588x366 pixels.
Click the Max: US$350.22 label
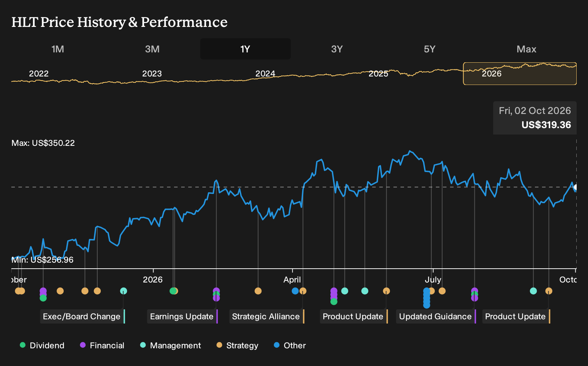tap(43, 143)
